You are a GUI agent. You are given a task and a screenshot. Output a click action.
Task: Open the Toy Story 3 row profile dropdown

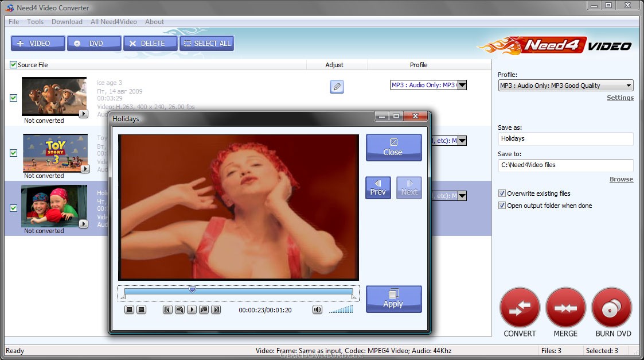tap(462, 141)
